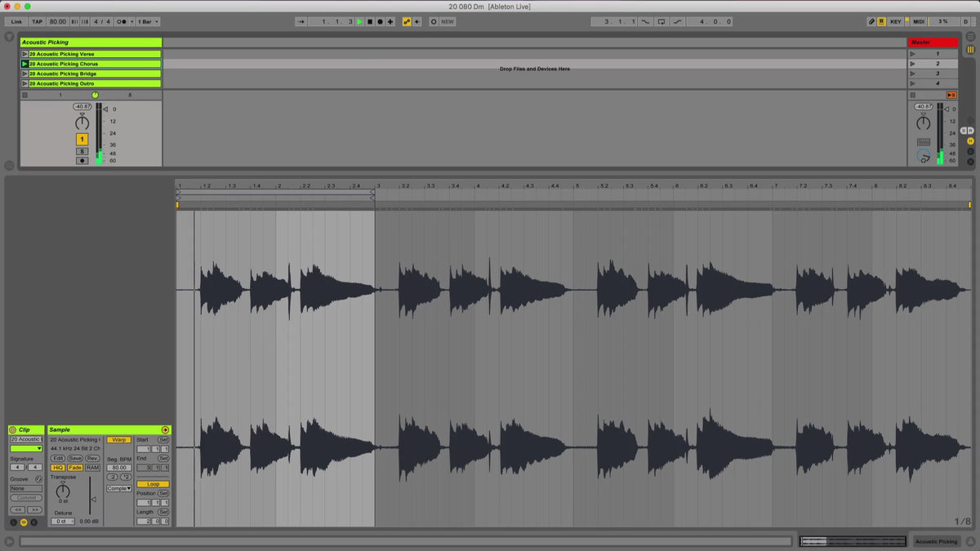Disable the HiQ sample toggle
The image size is (980, 551).
coord(58,468)
